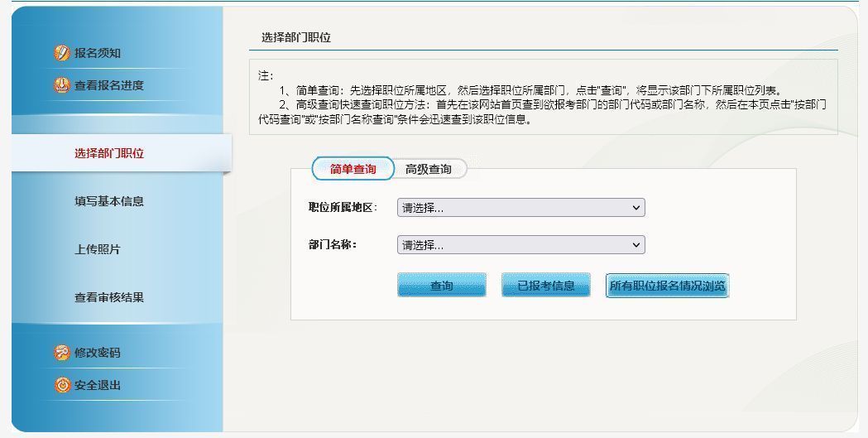
Task: Go to the 上传照片 step
Action: tap(98, 249)
